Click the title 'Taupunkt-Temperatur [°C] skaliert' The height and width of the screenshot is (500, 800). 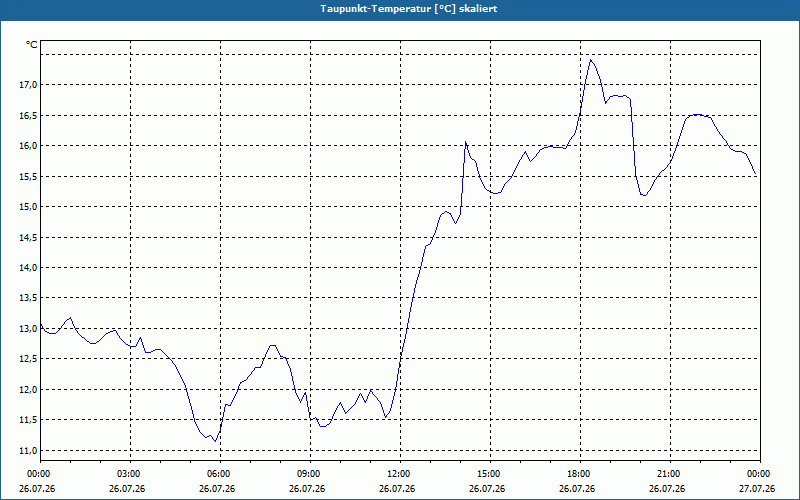409,9
